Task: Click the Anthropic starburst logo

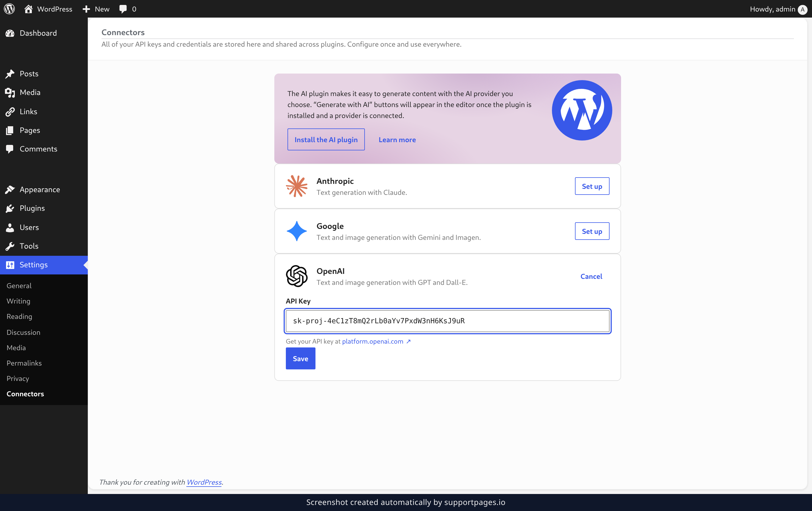Action: [297, 186]
